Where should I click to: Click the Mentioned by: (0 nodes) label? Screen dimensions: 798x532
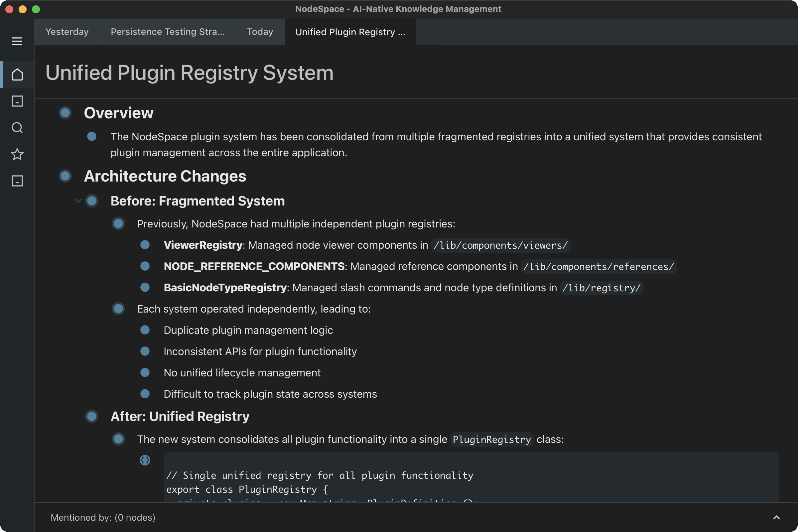point(103,517)
